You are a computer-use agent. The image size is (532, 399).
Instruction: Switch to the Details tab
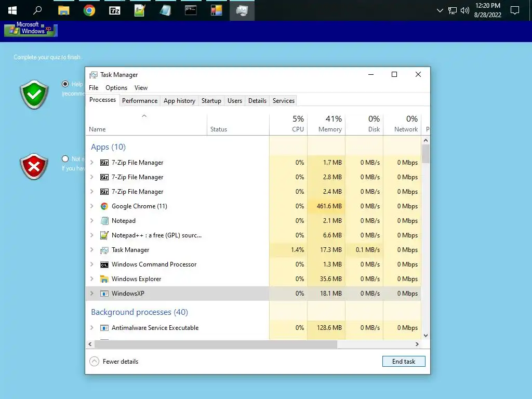point(257,101)
